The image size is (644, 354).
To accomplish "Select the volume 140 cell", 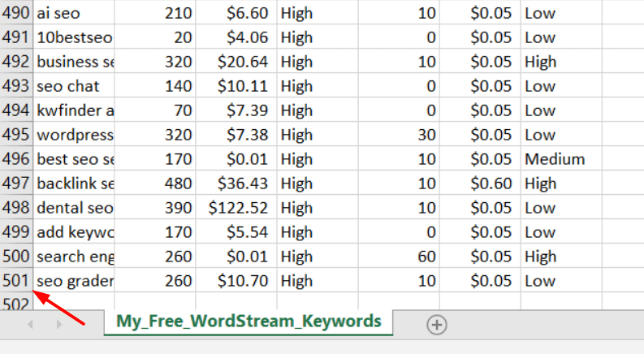I will point(155,86).
